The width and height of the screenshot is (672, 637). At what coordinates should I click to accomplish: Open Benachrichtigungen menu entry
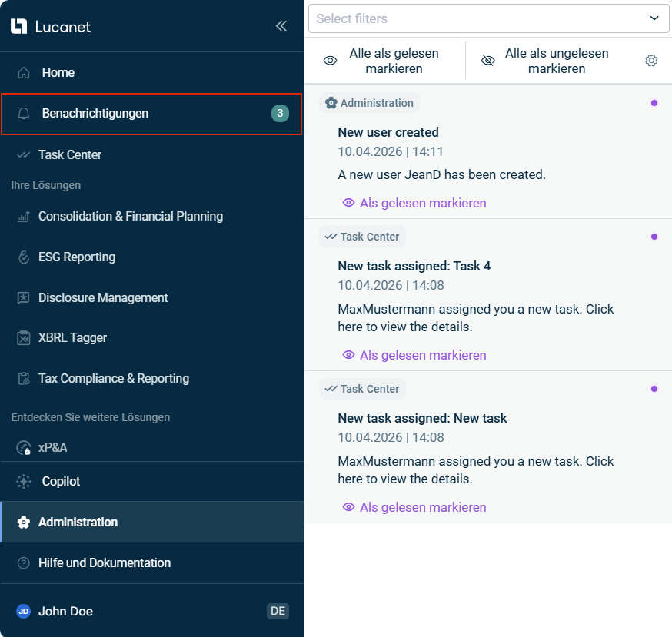(x=151, y=114)
